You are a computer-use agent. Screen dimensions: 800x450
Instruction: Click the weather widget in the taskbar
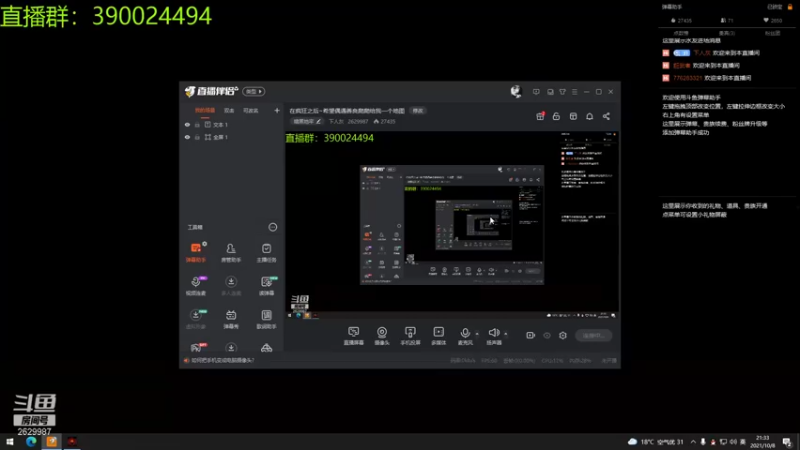point(656,442)
